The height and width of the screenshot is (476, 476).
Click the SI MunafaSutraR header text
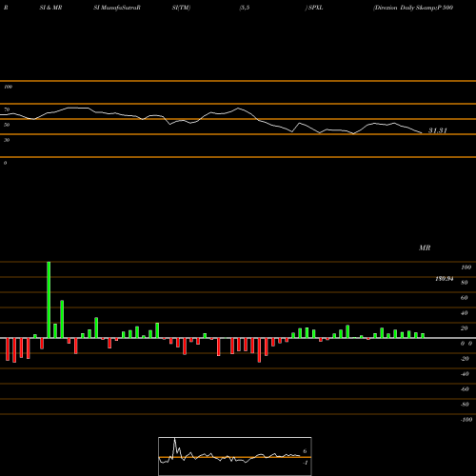[x=117, y=8]
